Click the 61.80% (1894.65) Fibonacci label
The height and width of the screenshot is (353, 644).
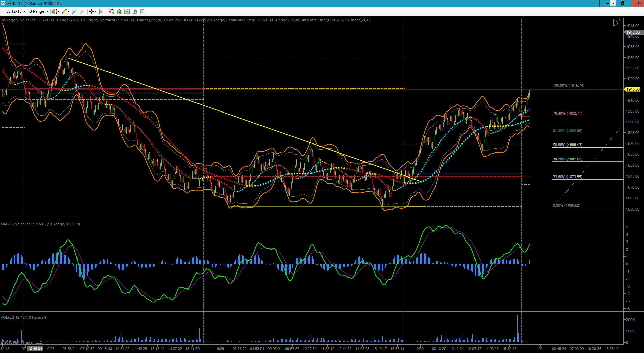coord(568,131)
